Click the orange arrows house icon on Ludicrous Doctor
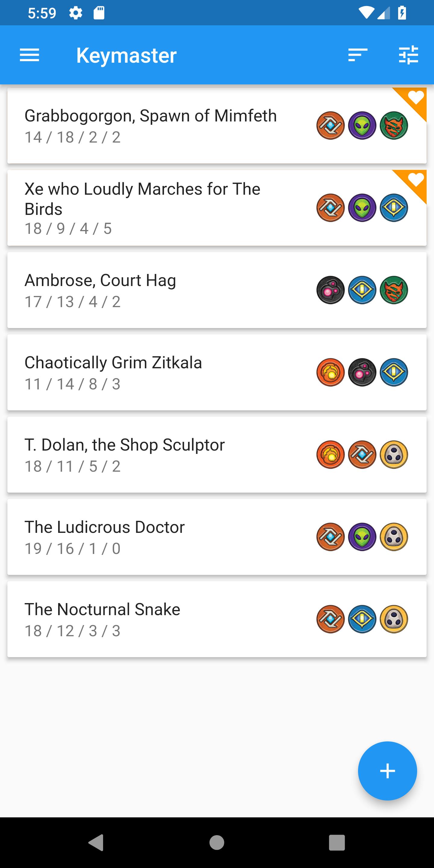 tap(331, 537)
